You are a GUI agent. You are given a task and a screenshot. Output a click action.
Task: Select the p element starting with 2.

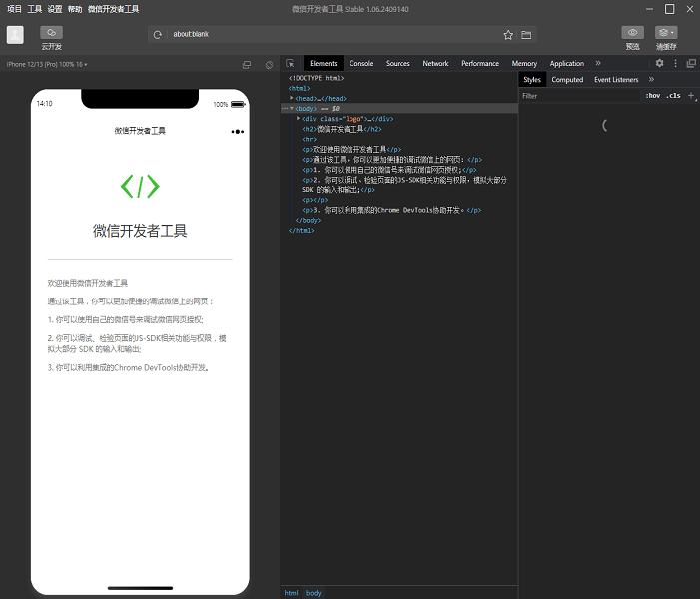click(x=404, y=185)
